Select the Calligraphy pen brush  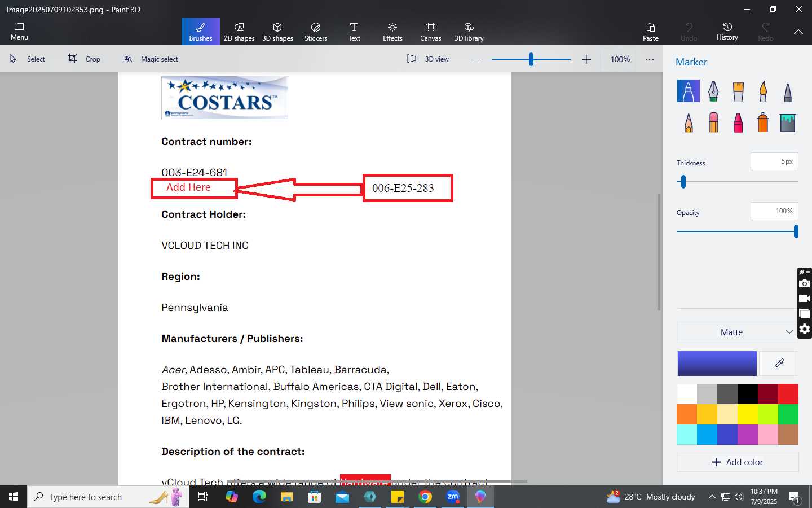coord(713,91)
